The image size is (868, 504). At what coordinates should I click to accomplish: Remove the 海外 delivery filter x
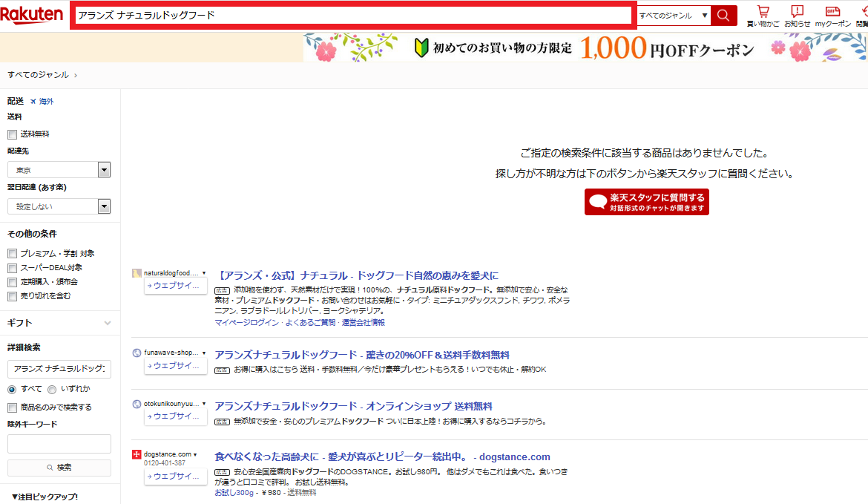(33, 102)
